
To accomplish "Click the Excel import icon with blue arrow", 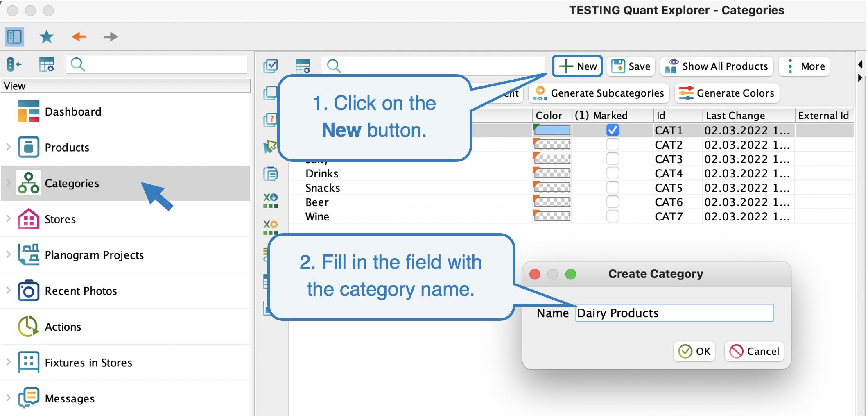I will pos(271,200).
